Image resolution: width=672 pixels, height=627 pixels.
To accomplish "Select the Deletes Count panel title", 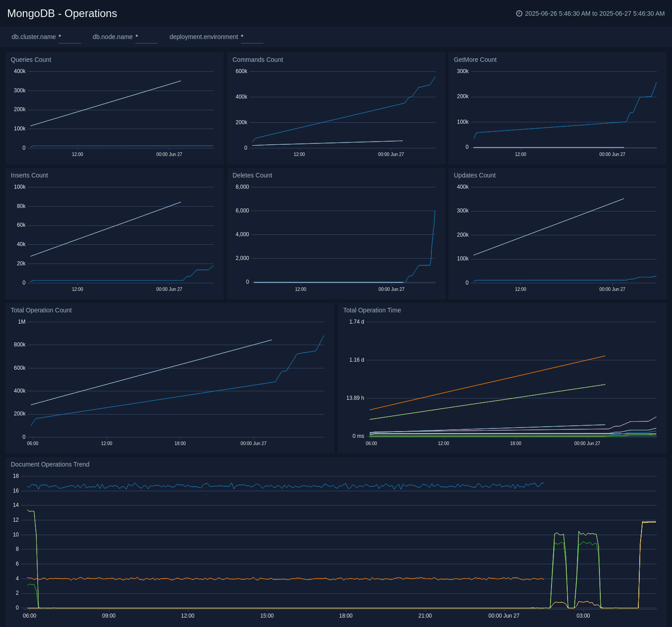I will pos(252,175).
